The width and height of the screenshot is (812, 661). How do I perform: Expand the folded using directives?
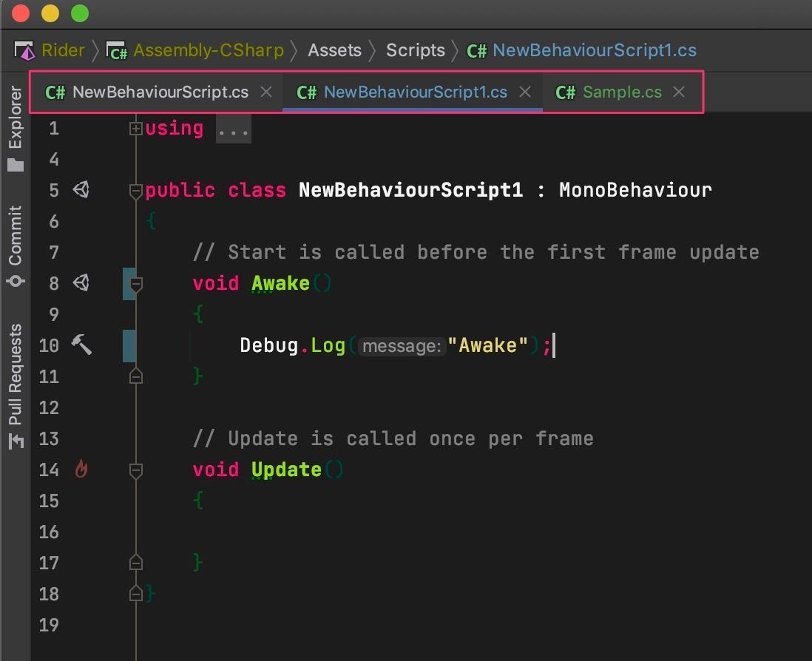coord(135,127)
